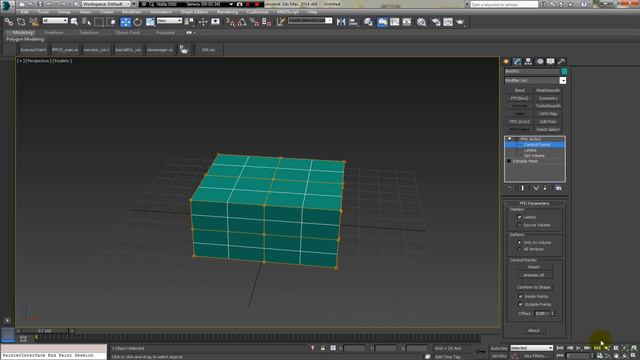Click the Reset control points button
640x360 pixels.
click(534, 267)
